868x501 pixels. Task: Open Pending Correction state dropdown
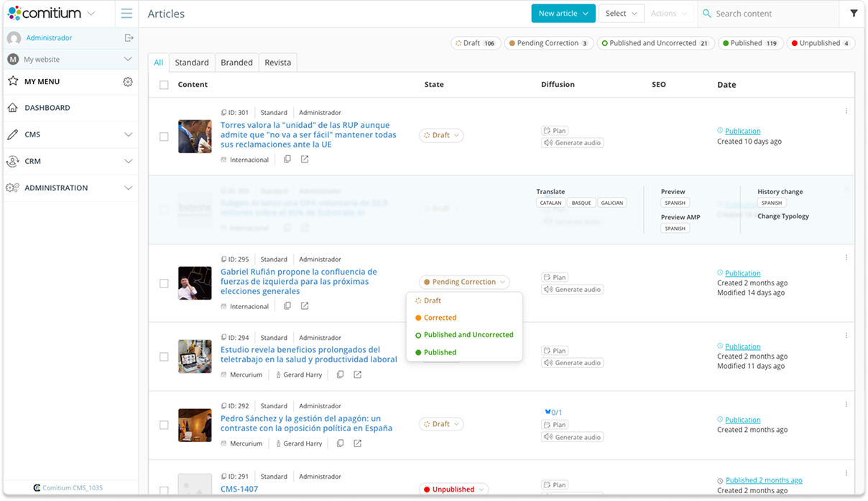464,282
